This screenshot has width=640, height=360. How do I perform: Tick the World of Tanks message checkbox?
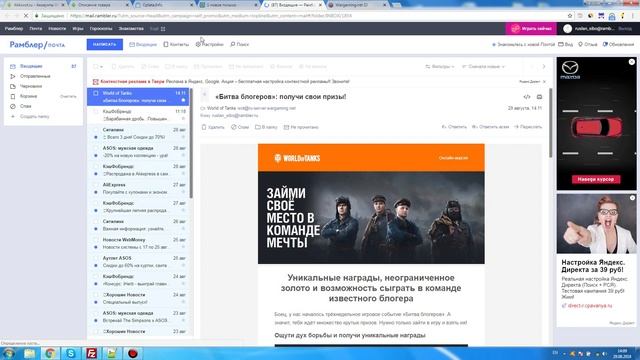96,93
